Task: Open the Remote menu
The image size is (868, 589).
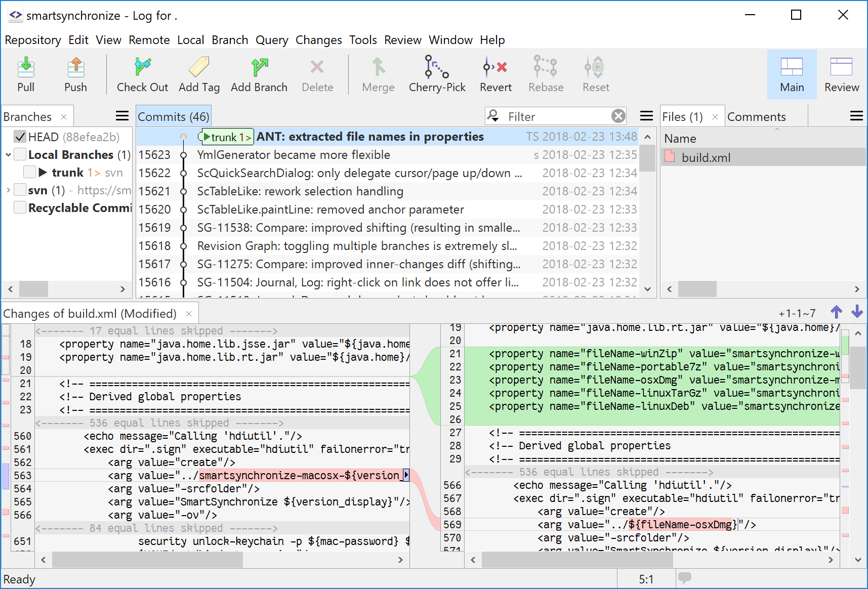Action: [x=149, y=40]
